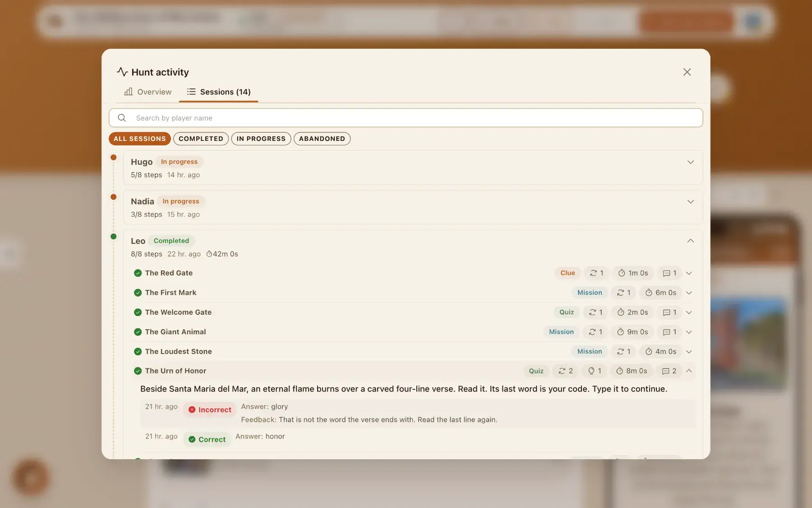812x508 pixels.
Task: Click the attempts icon on The Giant Animal
Action: pos(592,332)
